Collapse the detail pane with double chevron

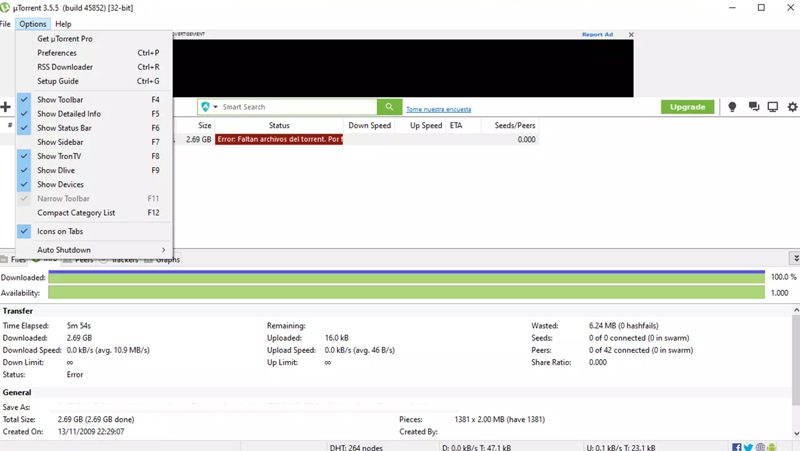(795, 258)
